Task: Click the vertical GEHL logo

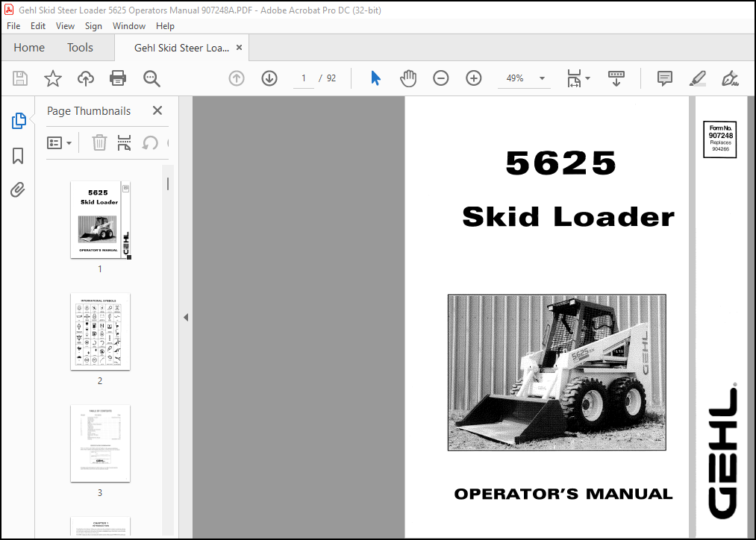Action: [722, 451]
